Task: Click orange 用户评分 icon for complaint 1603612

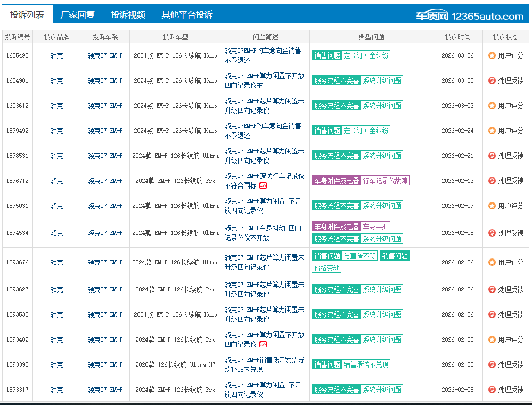Action: click(492, 106)
